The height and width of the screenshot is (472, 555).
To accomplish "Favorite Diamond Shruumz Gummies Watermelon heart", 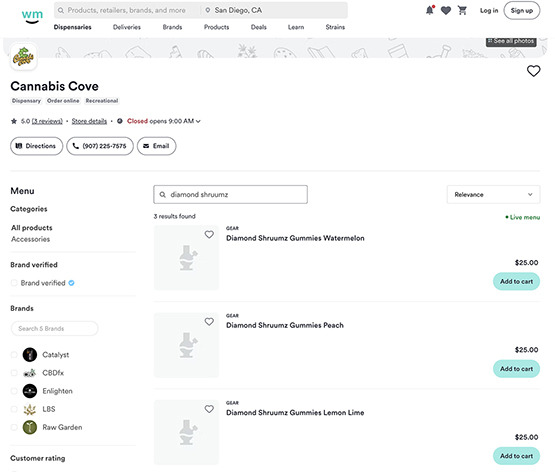I will pyautogui.click(x=209, y=234).
